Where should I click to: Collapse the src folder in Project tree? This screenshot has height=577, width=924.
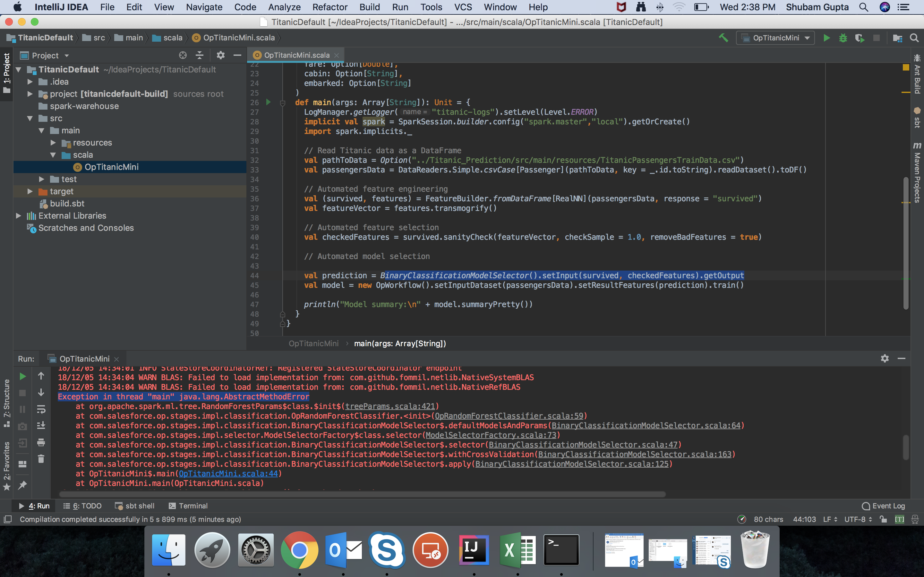point(30,118)
